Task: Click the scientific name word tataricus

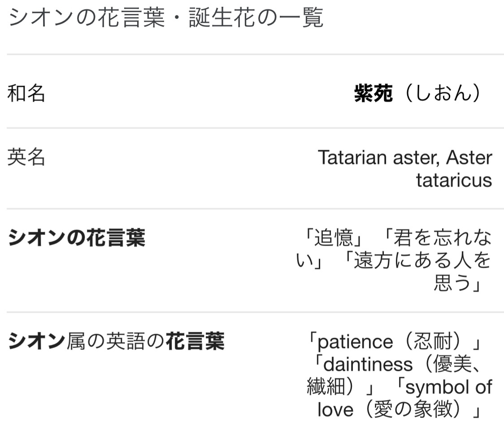Action: [454, 180]
